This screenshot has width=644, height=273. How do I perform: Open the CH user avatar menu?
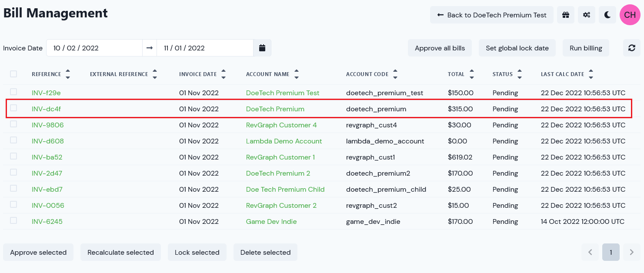click(630, 15)
